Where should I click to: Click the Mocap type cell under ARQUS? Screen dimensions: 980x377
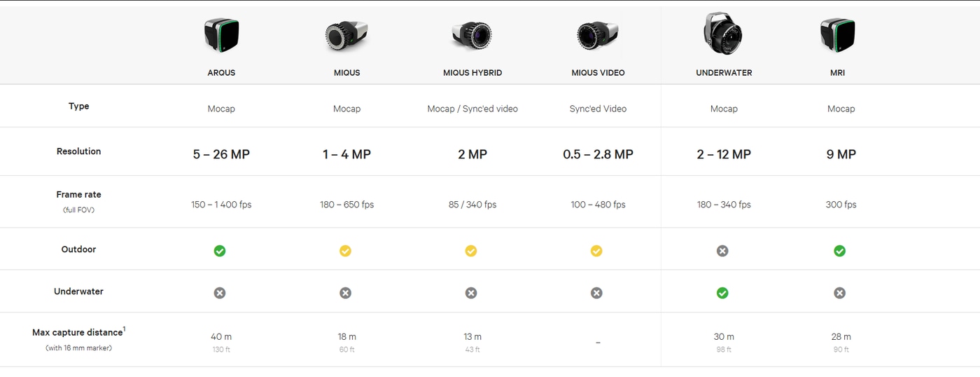click(221, 109)
